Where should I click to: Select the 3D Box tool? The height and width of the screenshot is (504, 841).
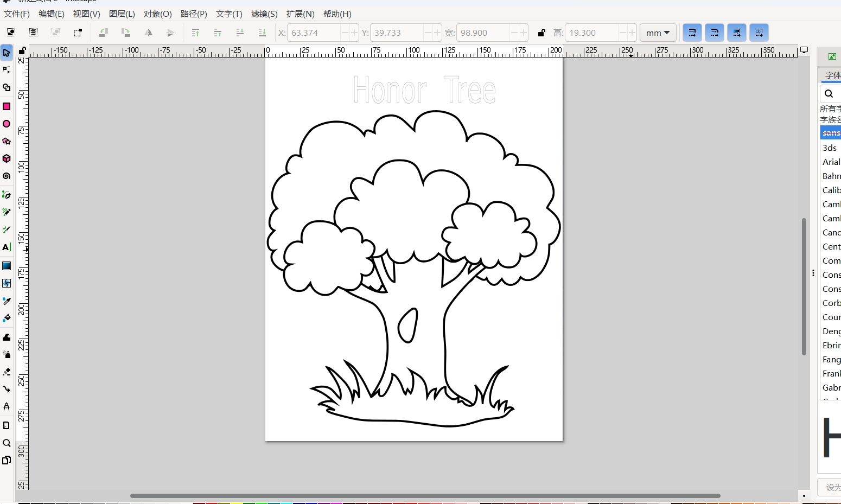[x=7, y=158]
